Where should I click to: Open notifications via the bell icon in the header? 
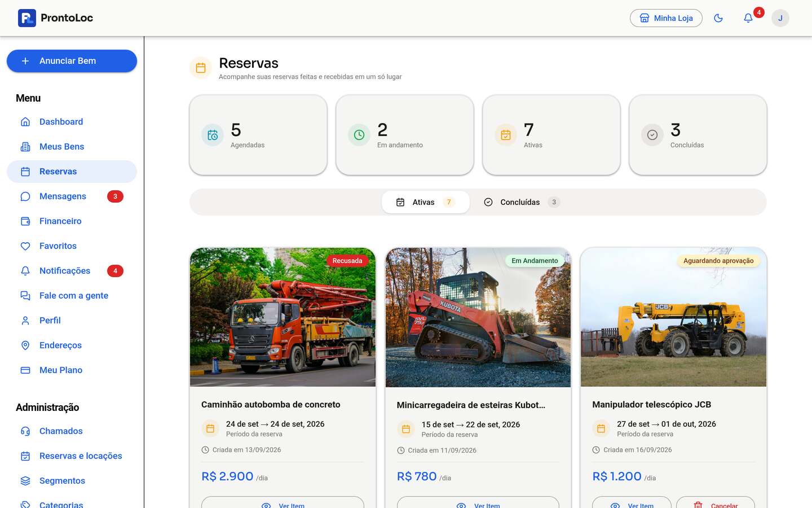click(748, 18)
